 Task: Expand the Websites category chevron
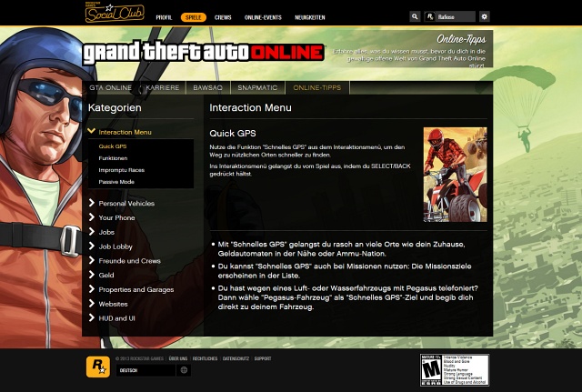tap(91, 303)
